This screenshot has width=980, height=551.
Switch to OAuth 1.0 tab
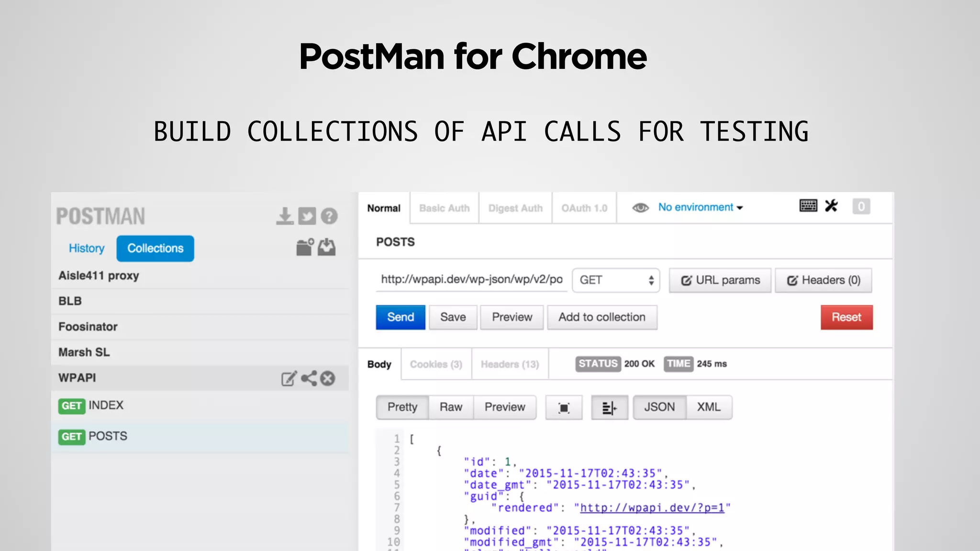(584, 208)
